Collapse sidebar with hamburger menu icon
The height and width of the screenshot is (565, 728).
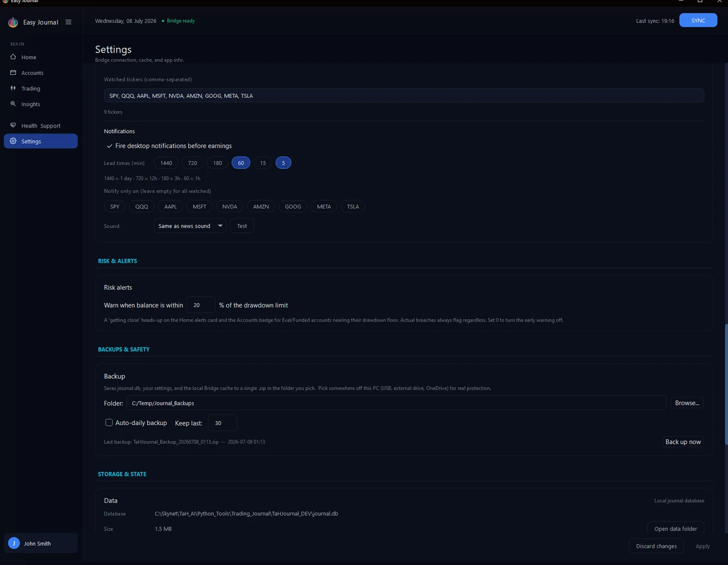click(68, 22)
